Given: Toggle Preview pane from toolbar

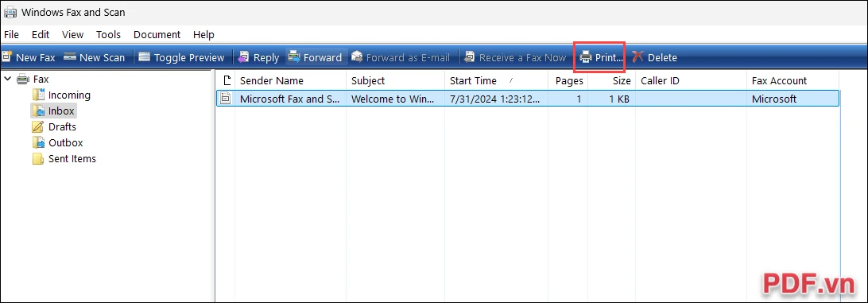Looking at the screenshot, I should coord(181,57).
